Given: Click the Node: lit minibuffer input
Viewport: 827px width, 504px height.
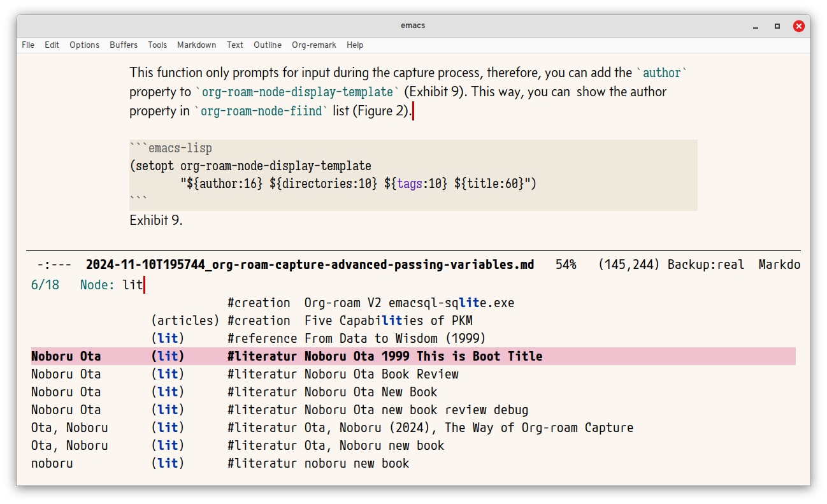Looking at the screenshot, I should (413, 285).
